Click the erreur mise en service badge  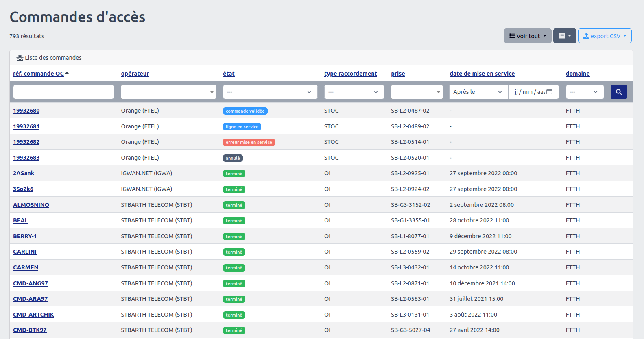pyautogui.click(x=249, y=142)
